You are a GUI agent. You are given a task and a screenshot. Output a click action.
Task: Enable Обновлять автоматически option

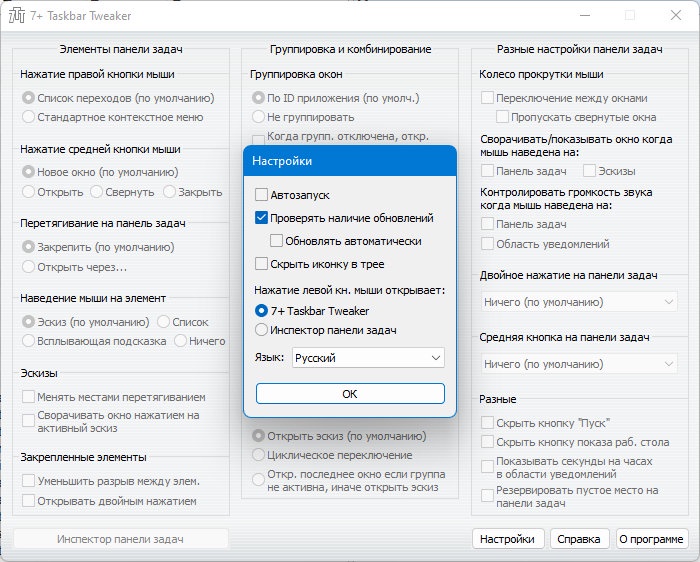click(276, 241)
